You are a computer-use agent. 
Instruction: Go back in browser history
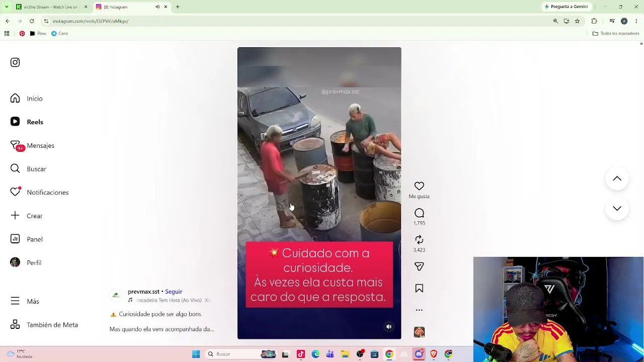(x=8, y=21)
